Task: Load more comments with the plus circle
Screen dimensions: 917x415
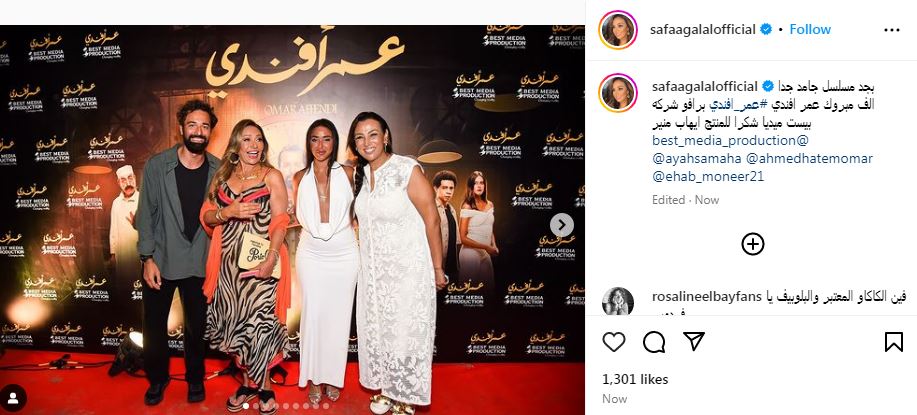Action: tap(753, 244)
